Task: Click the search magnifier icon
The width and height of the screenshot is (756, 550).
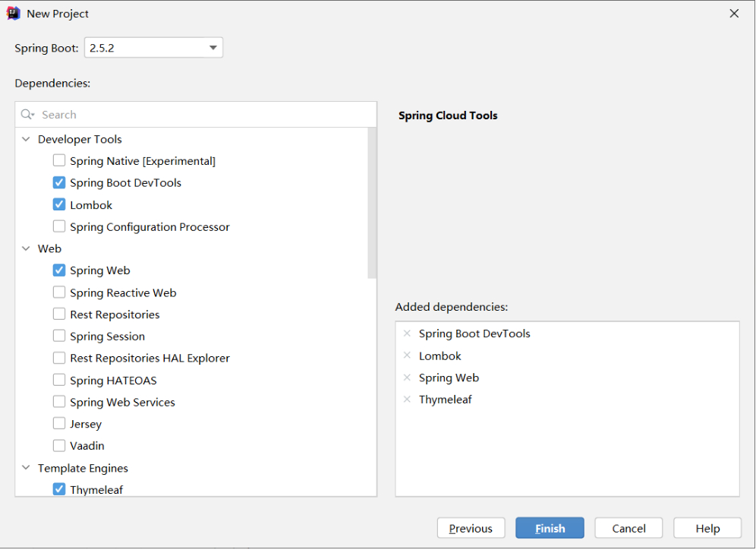Action: click(27, 115)
